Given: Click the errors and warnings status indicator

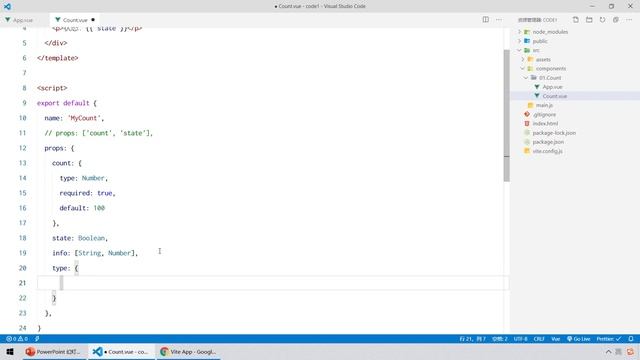Looking at the screenshot, I should click(17, 339).
